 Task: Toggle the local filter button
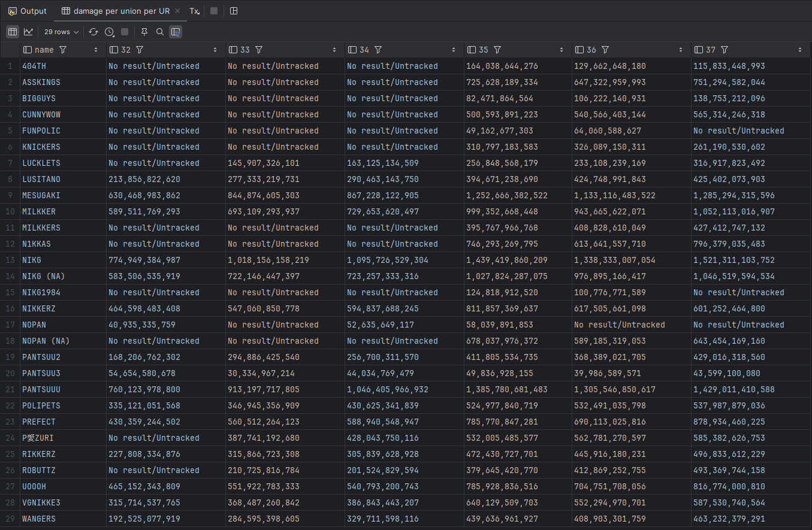click(176, 32)
